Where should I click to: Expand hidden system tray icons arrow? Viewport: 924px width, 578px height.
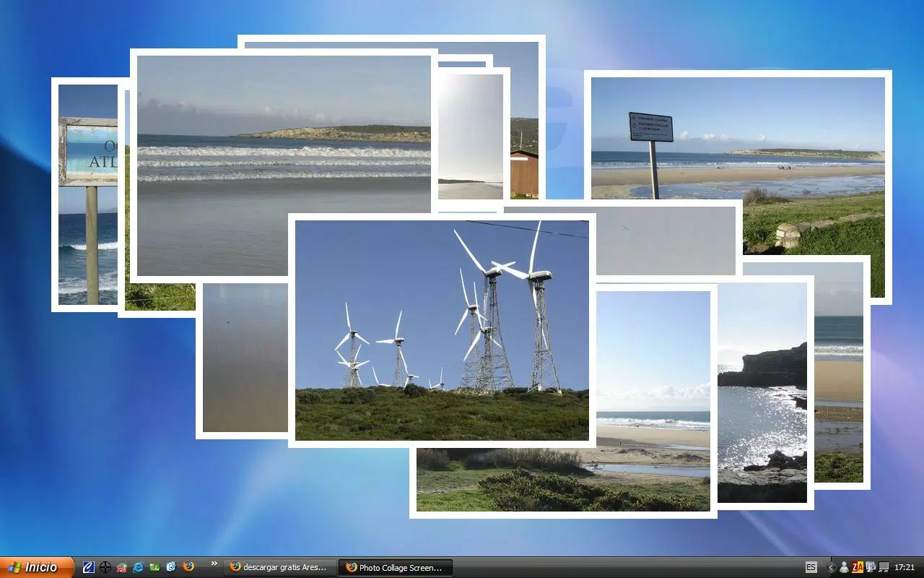tap(832, 567)
